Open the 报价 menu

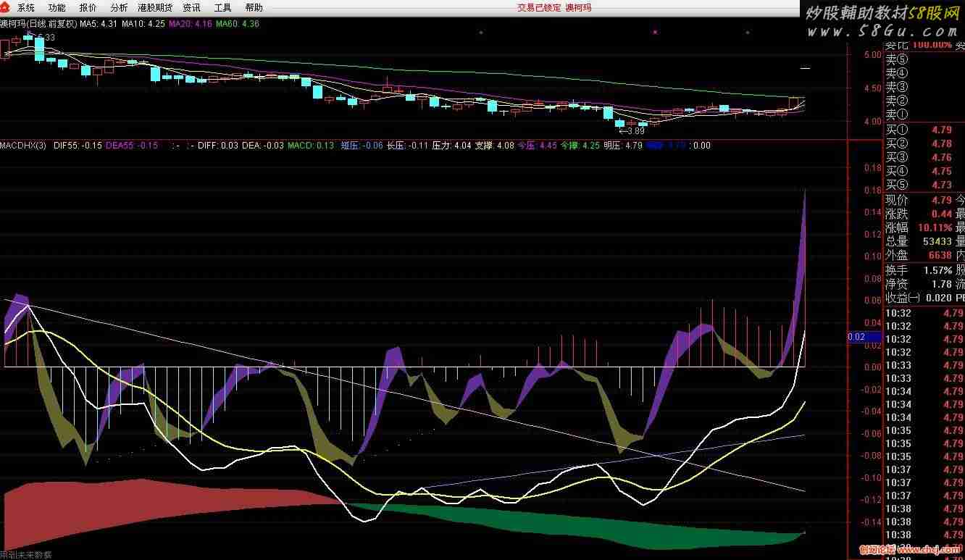click(x=88, y=8)
